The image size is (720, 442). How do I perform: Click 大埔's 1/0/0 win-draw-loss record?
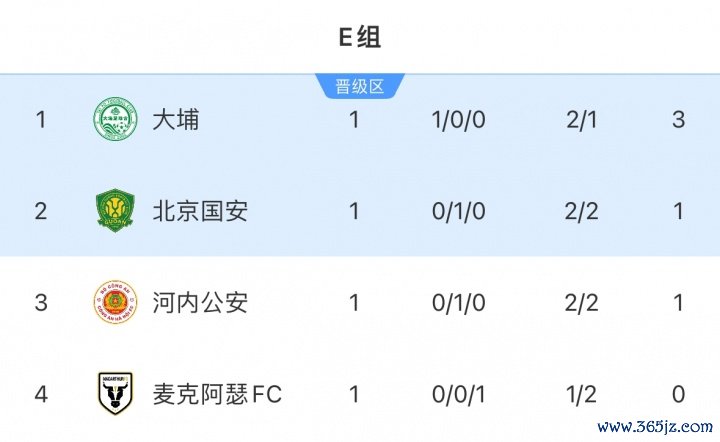[458, 120]
